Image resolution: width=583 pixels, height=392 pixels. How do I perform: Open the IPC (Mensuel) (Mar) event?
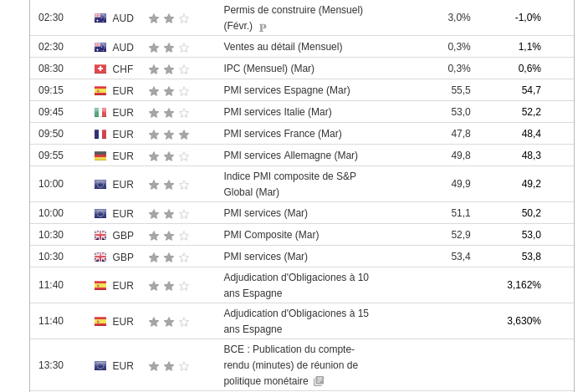pyautogui.click(x=268, y=69)
